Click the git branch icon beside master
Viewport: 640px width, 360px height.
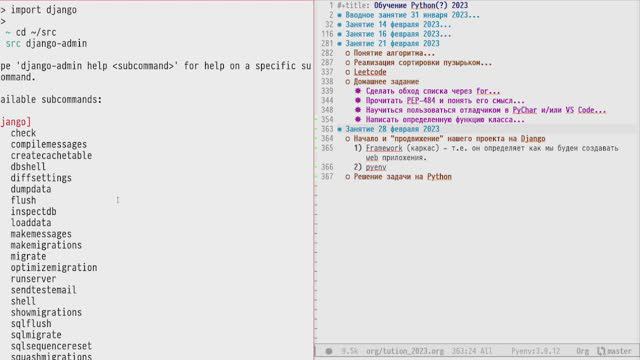[601, 351]
